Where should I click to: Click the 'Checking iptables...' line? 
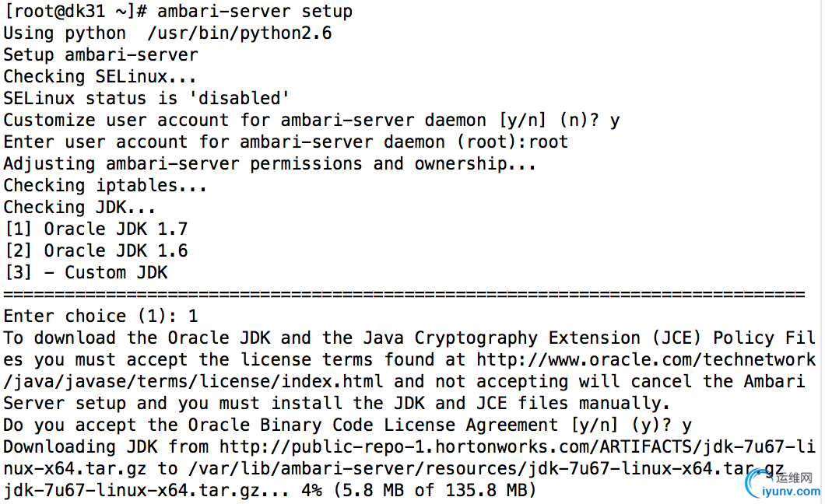coord(105,186)
